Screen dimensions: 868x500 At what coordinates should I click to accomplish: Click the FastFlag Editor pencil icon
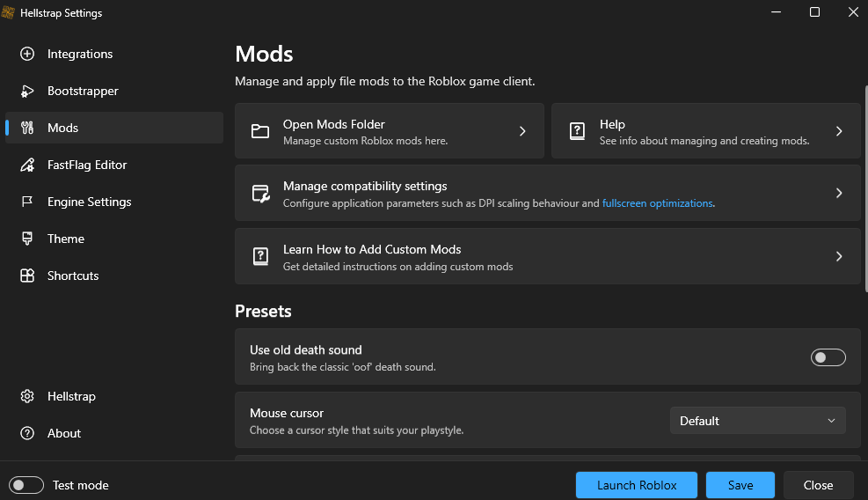tap(27, 165)
